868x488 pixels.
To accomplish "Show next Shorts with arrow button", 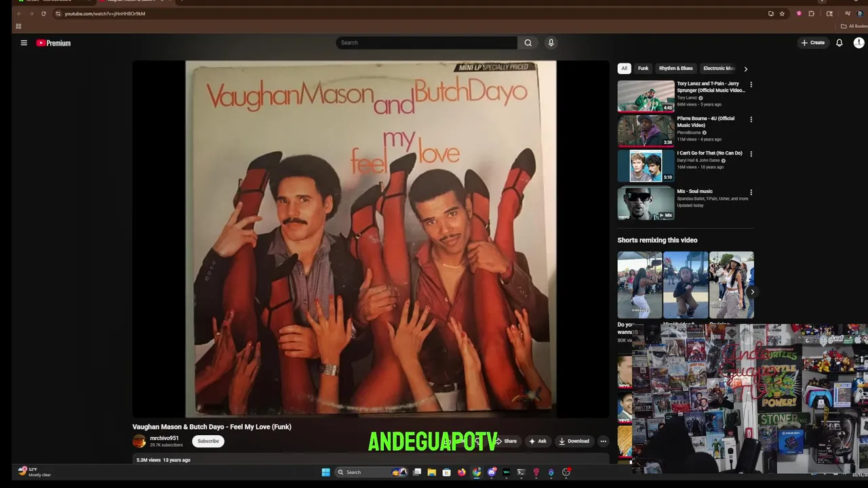I will tap(751, 292).
